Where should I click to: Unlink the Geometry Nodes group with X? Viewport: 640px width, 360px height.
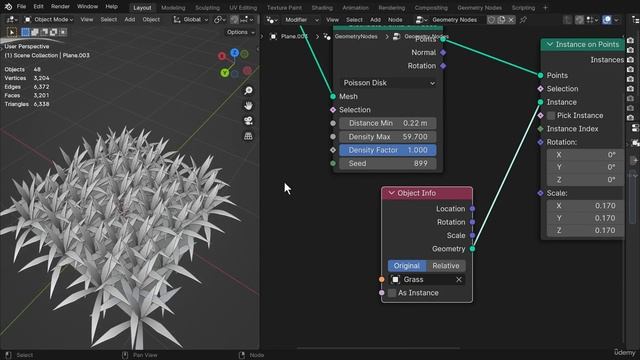(511, 20)
